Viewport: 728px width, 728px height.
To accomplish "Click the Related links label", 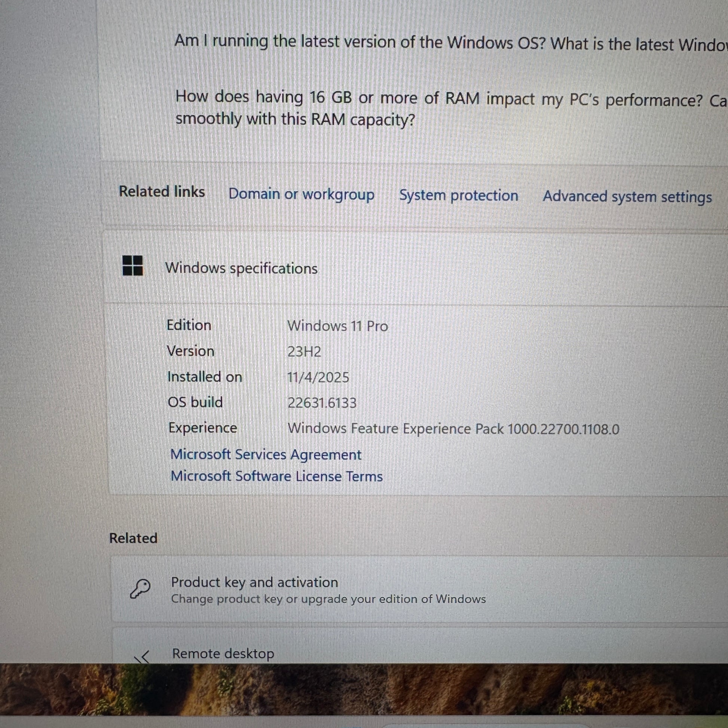I will click(162, 192).
